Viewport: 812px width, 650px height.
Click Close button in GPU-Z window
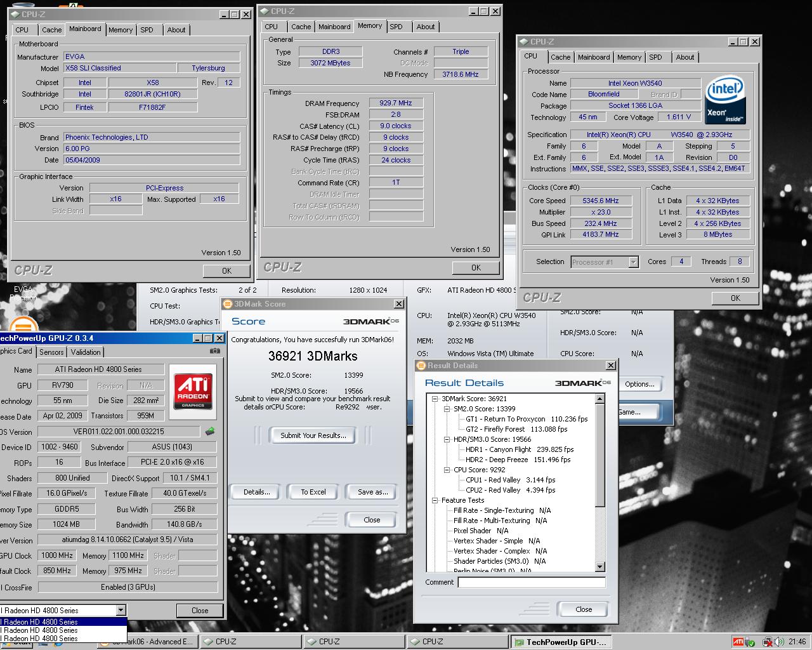[200, 611]
